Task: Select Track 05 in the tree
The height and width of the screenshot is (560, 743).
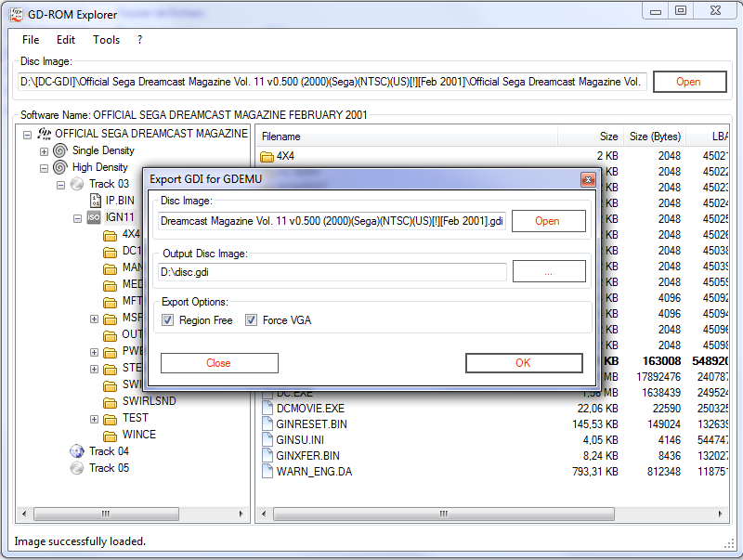Action: 109,468
